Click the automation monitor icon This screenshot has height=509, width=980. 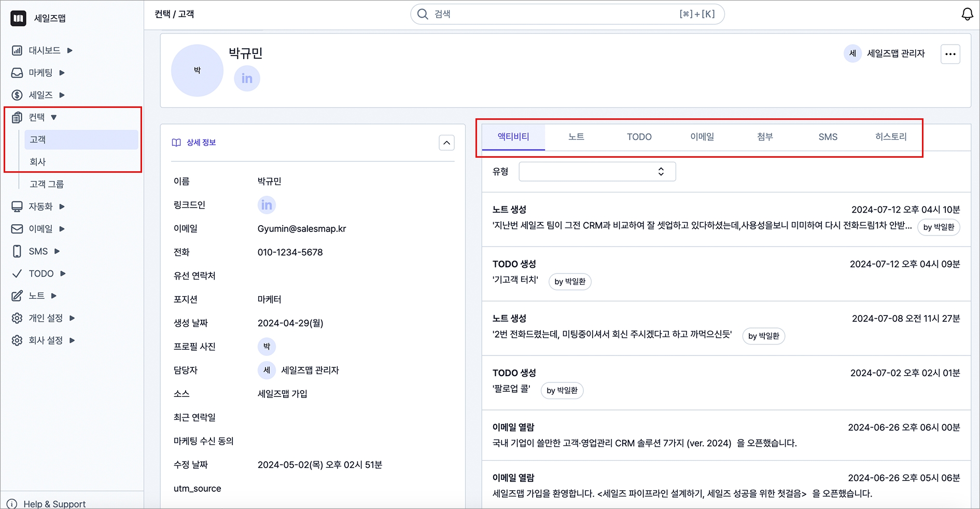[x=17, y=207]
